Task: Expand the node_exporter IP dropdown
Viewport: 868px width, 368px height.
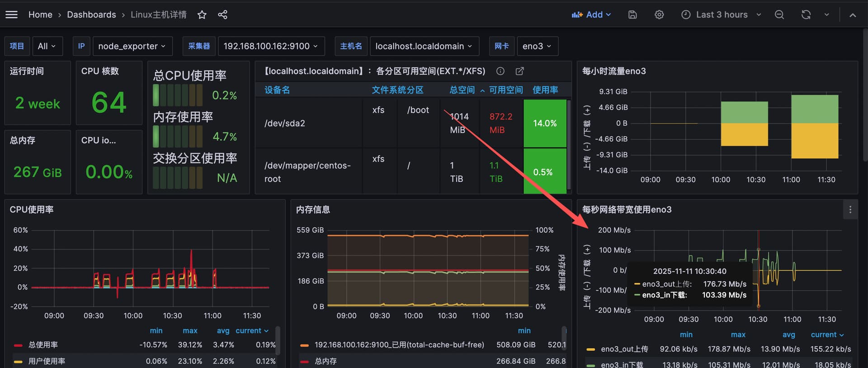Action: click(x=132, y=46)
